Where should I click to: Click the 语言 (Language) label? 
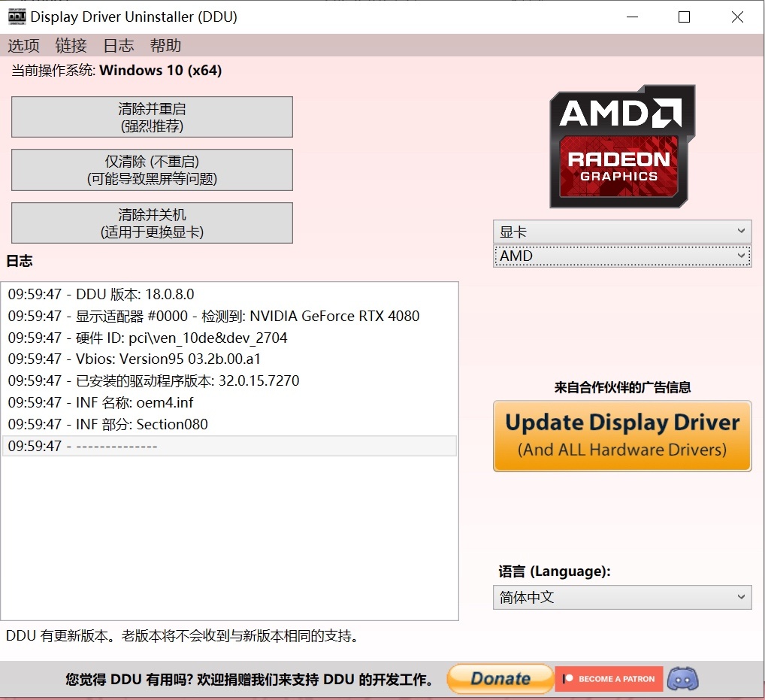[x=555, y=571]
